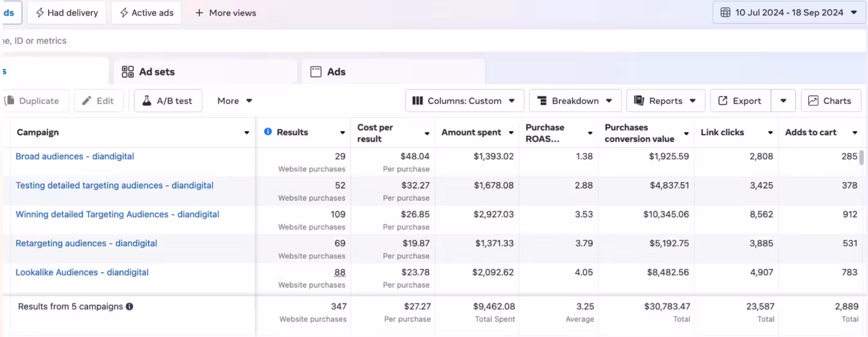This screenshot has width=868, height=337.
Task: Open the date range picker 10 Jul 2024 - 18 Sep 2024
Action: tap(789, 12)
